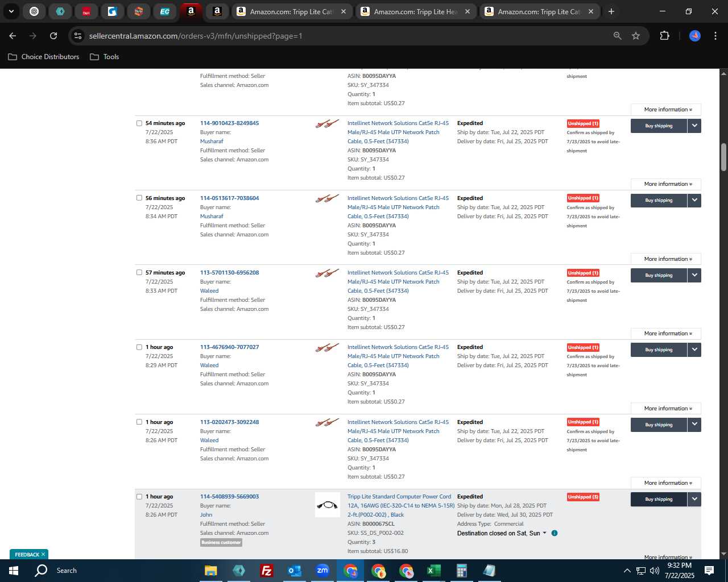The width and height of the screenshot is (728, 582).
Task: Select checkbox for order 114-9010423-8249845
Action: point(139,123)
